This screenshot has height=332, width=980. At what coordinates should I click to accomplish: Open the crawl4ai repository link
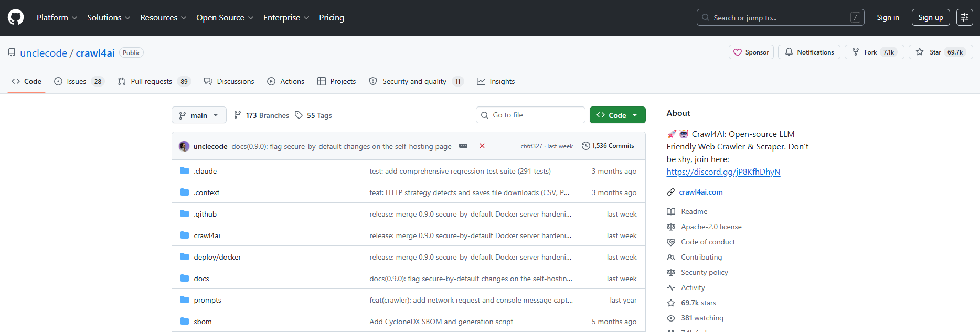point(95,53)
